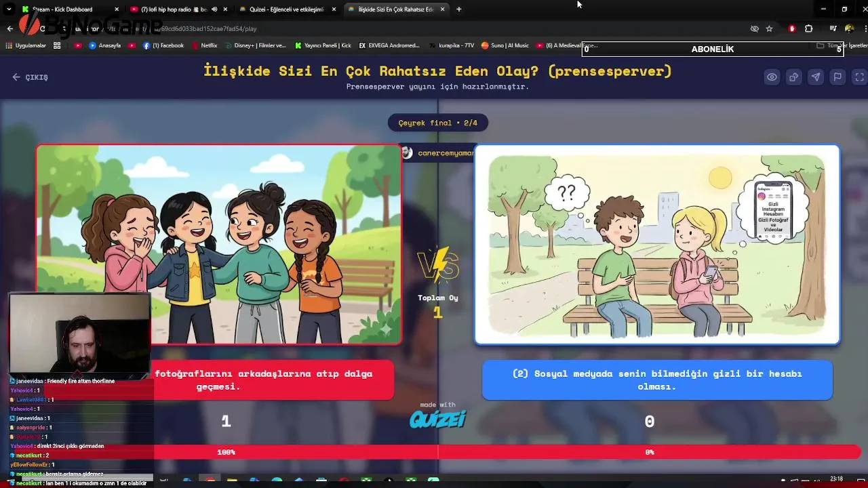
Task: Open the Uygulamalar apps shortcut
Action: click(26, 45)
